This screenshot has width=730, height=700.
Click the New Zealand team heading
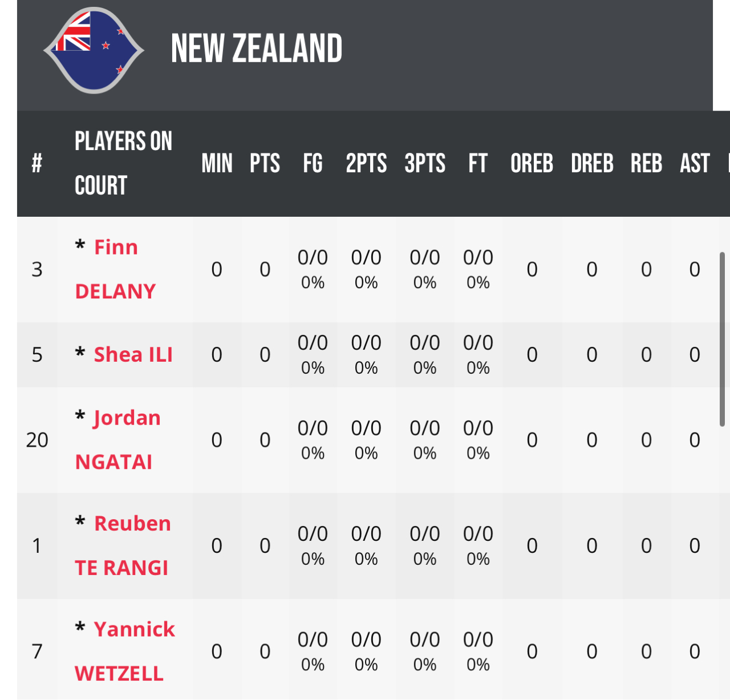(x=257, y=48)
